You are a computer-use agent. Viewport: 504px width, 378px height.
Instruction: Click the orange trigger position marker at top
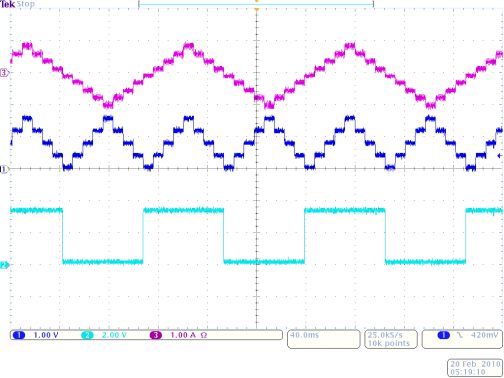tap(256, 10)
